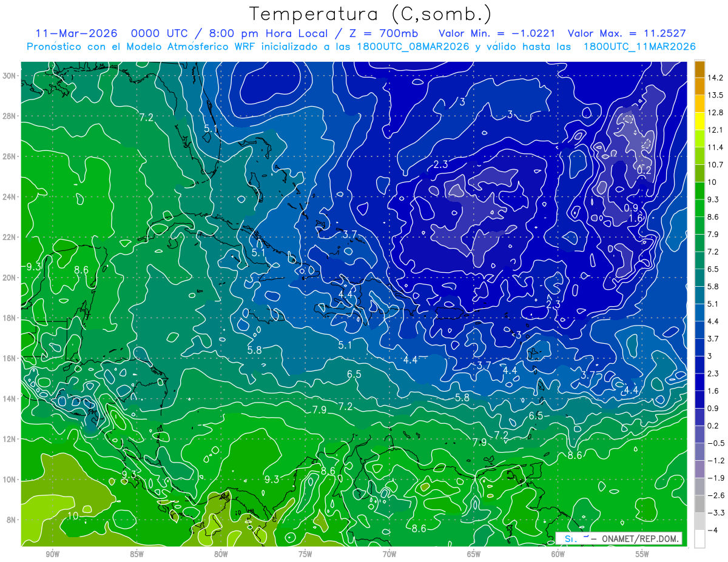Click the '-2.6' color scale label
Image resolution: width=728 pixels, height=562 pixels.
[716, 495]
